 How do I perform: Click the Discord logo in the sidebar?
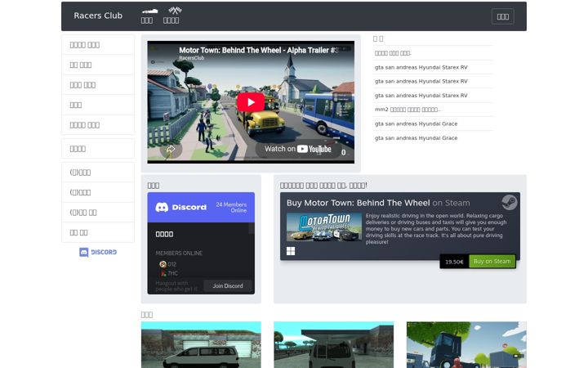[98, 253]
